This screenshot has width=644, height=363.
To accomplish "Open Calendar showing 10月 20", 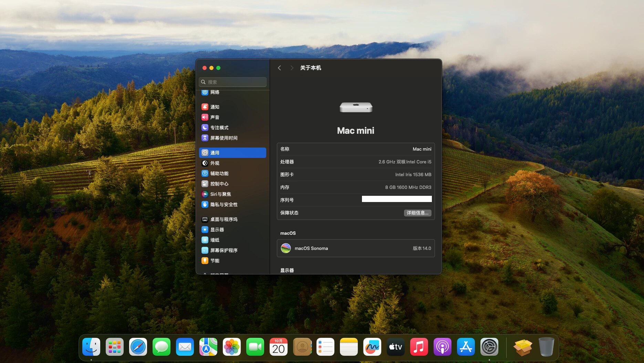I will [279, 347].
